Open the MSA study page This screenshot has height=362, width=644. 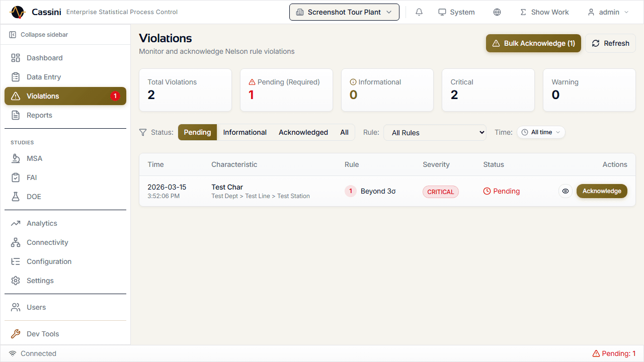34,158
